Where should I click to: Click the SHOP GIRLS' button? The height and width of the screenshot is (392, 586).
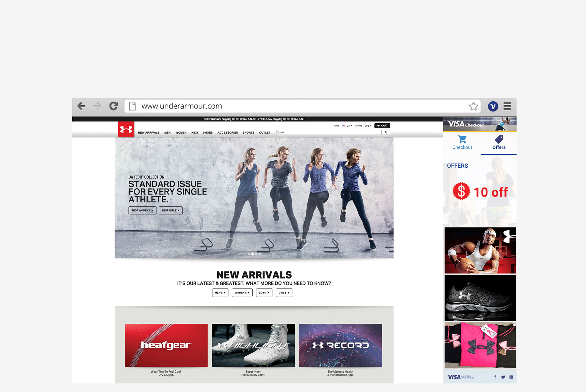pos(170,210)
